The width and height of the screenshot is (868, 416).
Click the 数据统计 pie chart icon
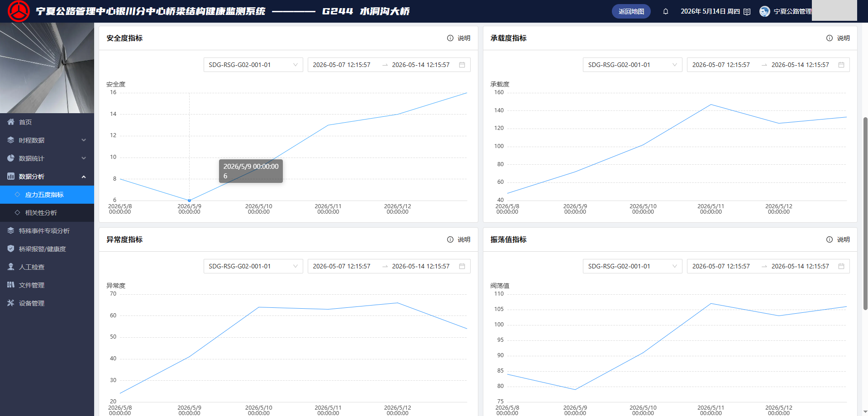11,158
